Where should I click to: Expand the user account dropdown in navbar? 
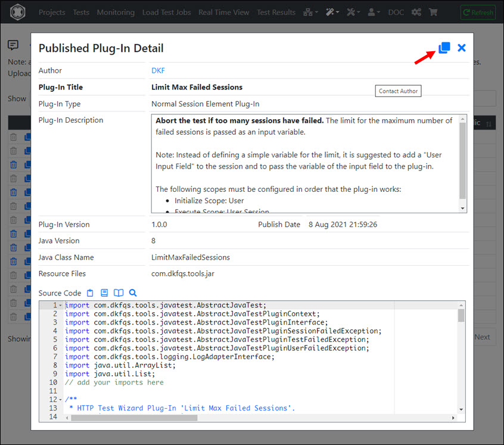pyautogui.click(x=374, y=13)
